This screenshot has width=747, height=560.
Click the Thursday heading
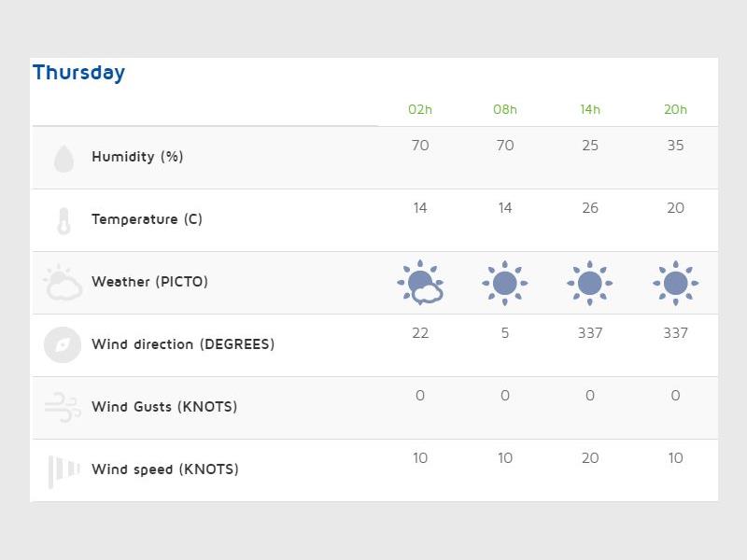point(78,73)
